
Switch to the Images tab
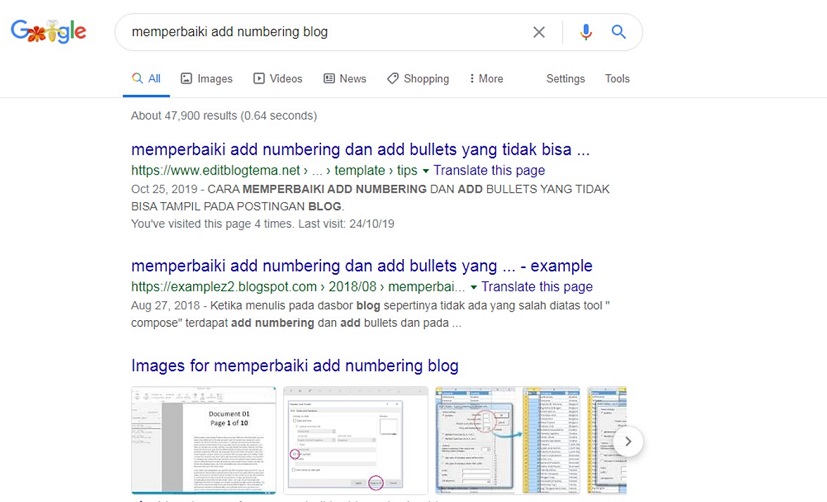[207, 79]
